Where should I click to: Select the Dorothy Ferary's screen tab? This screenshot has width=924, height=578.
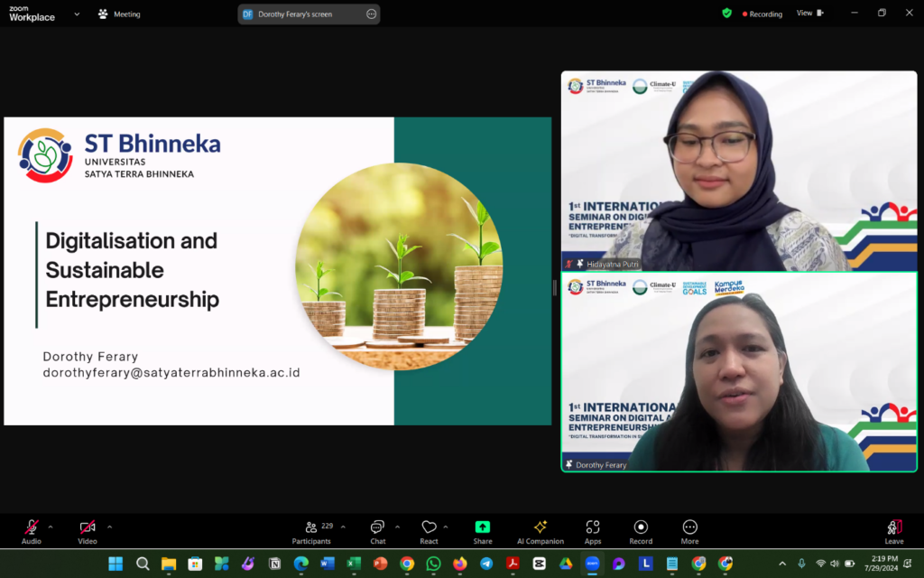pyautogui.click(x=307, y=14)
